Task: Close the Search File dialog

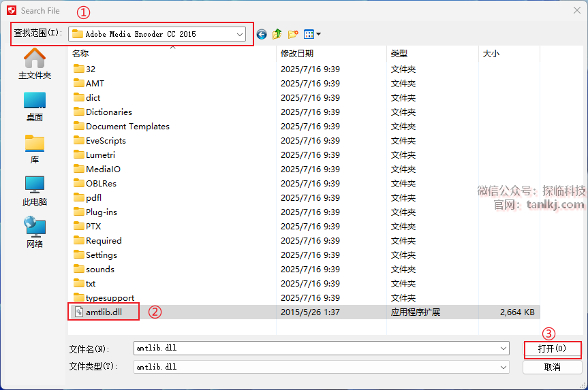Action: [577, 10]
